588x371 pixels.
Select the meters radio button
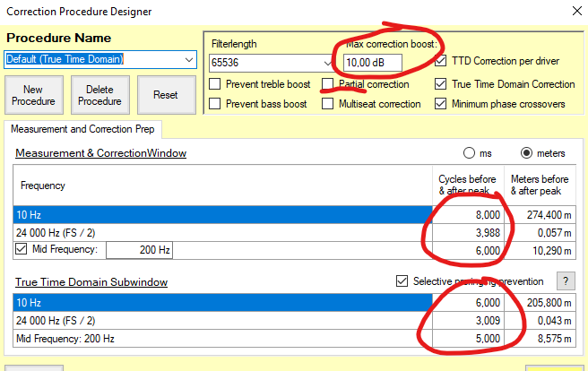click(x=526, y=153)
